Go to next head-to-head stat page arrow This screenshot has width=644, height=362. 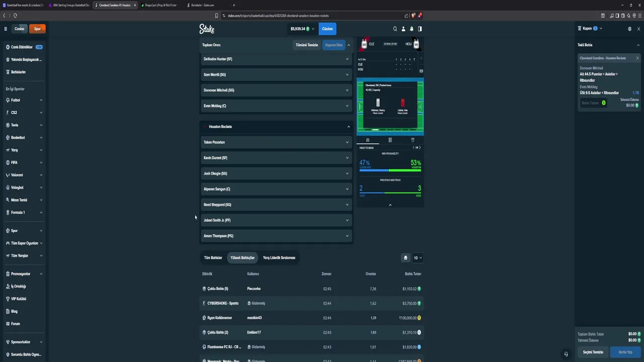(x=420, y=147)
